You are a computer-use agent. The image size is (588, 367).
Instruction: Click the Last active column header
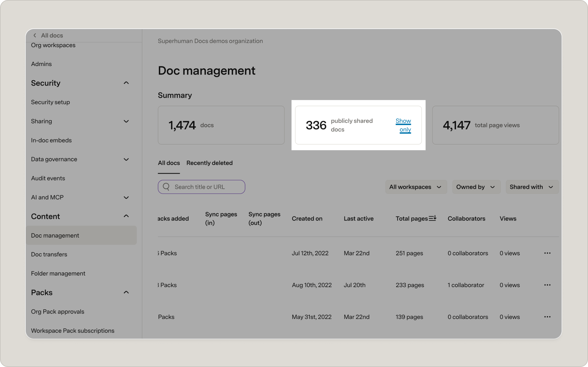pos(358,218)
